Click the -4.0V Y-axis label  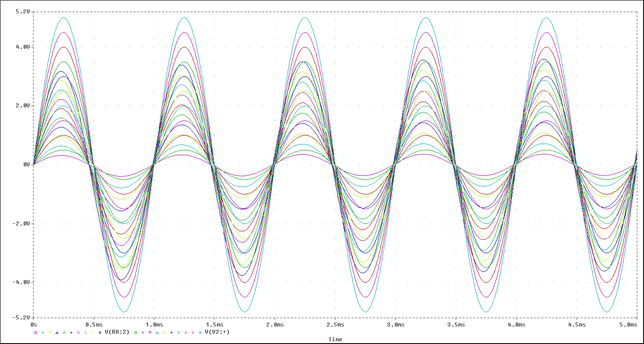[21, 282]
